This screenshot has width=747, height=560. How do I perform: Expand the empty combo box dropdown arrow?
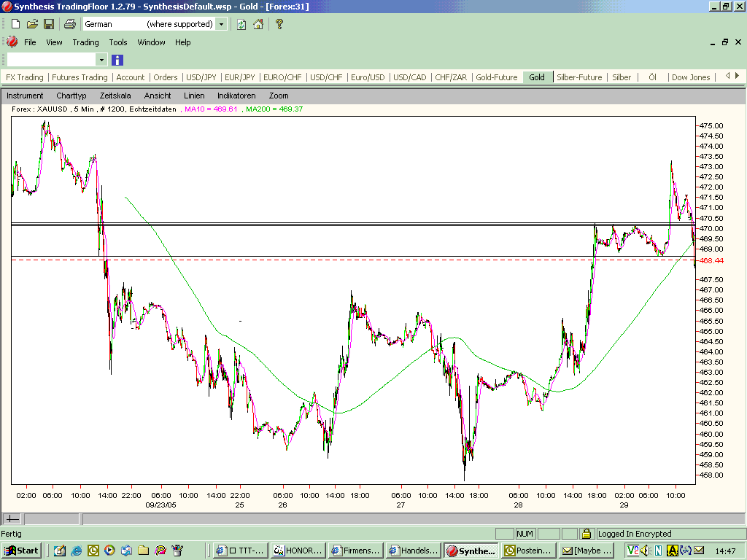pos(101,60)
